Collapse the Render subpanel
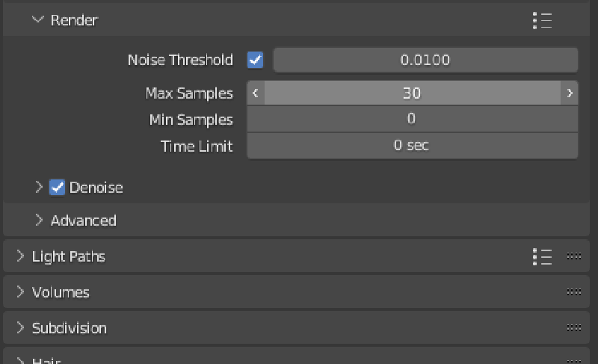 point(39,20)
